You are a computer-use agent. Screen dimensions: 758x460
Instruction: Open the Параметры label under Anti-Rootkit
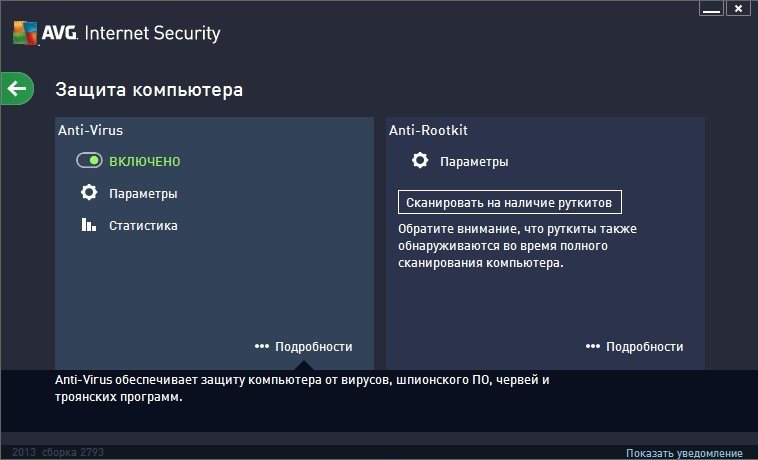tap(474, 161)
